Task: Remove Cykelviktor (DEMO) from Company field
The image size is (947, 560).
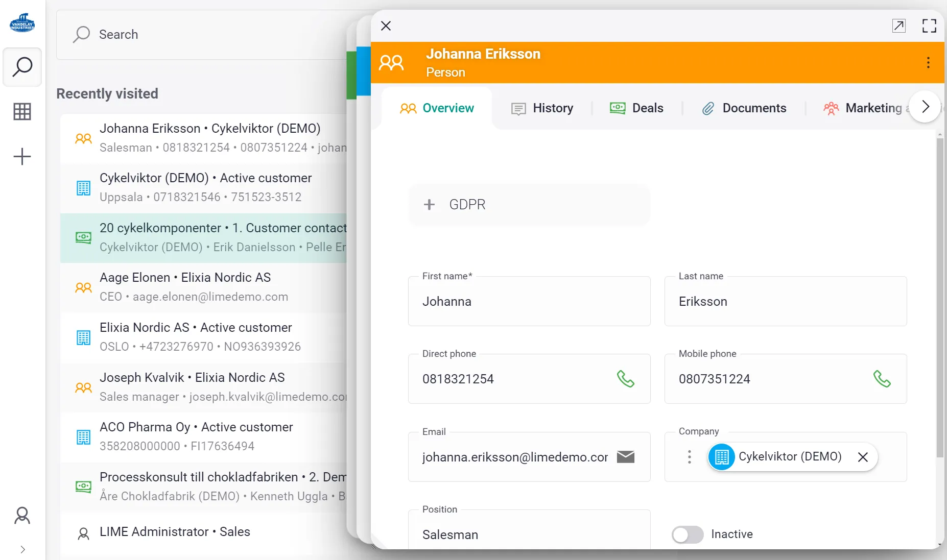Action: click(863, 457)
